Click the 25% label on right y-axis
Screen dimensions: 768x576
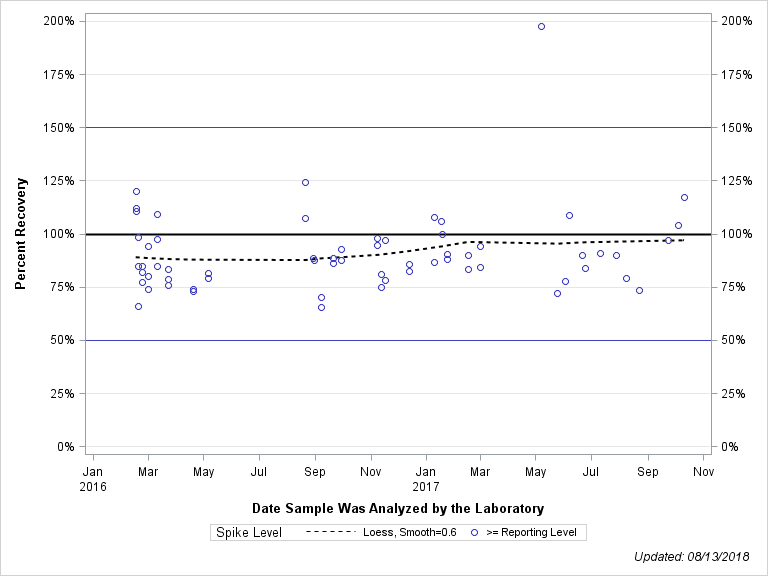(x=733, y=394)
